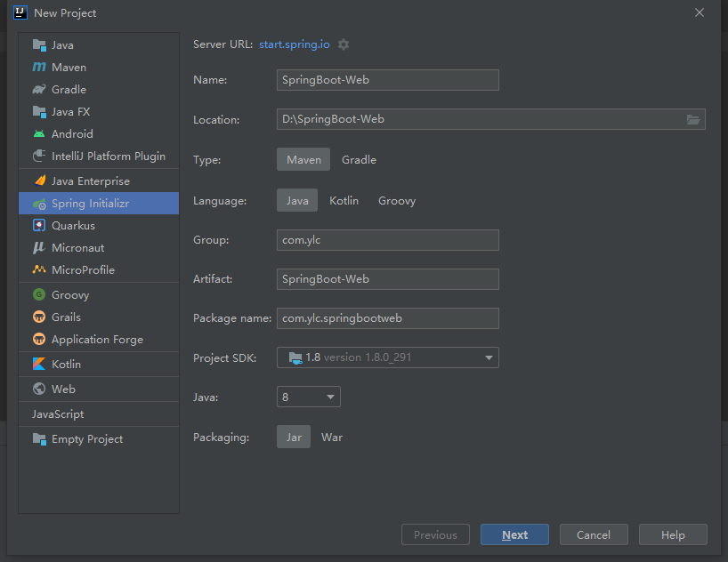Select Quarkus generator in sidebar list
Screen dimensions: 728x562
[99, 226]
